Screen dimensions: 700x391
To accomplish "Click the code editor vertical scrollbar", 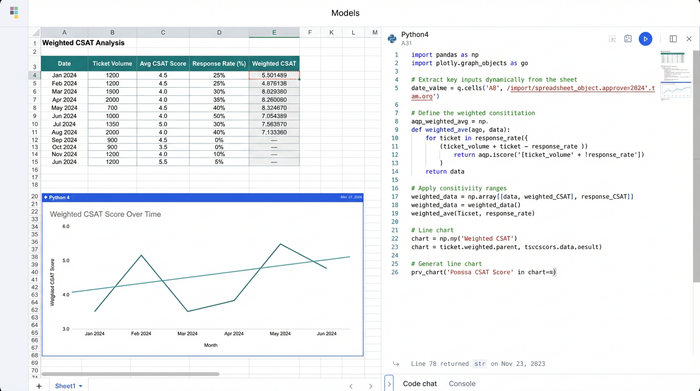I will [696, 165].
